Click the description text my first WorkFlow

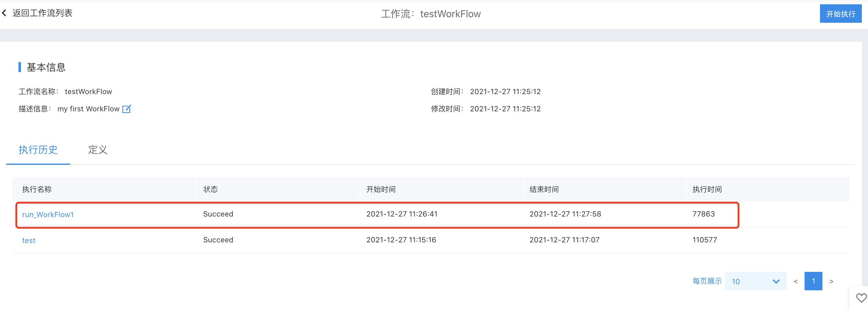coord(89,109)
